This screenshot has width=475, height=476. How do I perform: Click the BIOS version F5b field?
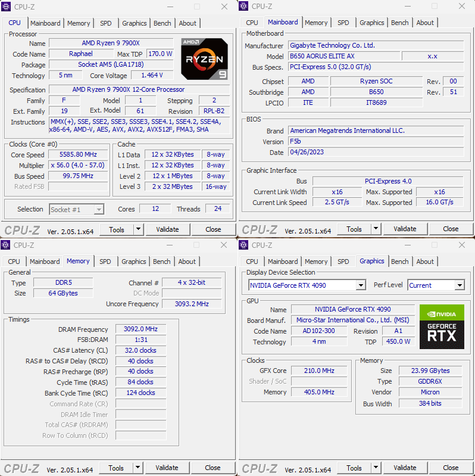coord(376,141)
